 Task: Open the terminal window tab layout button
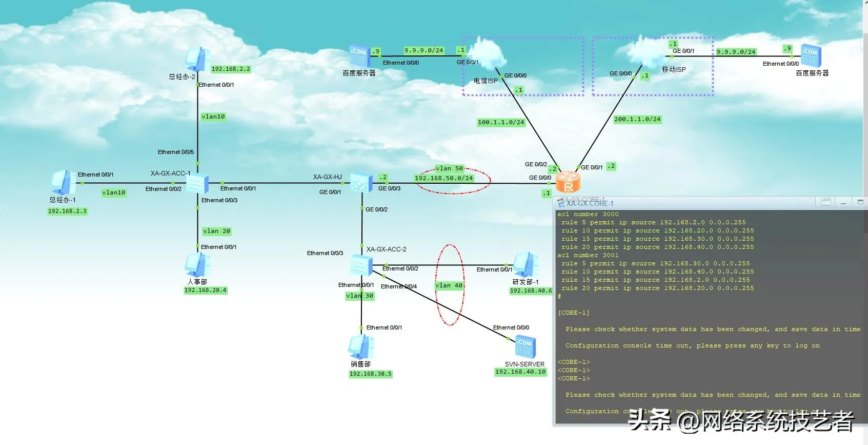[826, 202]
